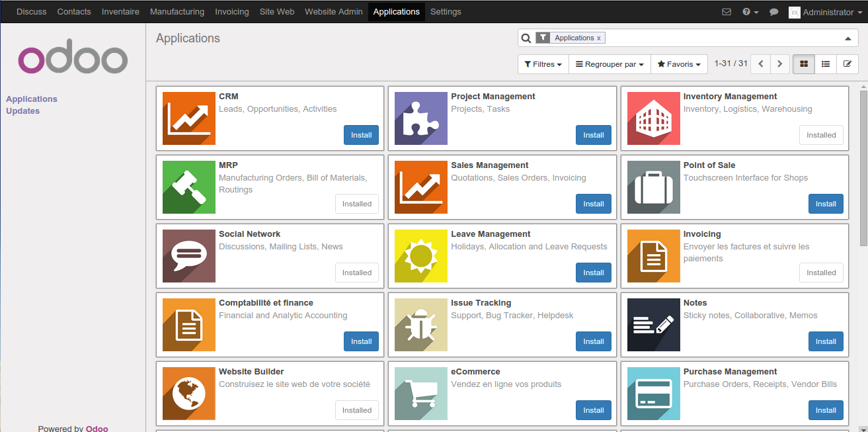Install the CRM app
This screenshot has width=868, height=432.
coord(362,135)
